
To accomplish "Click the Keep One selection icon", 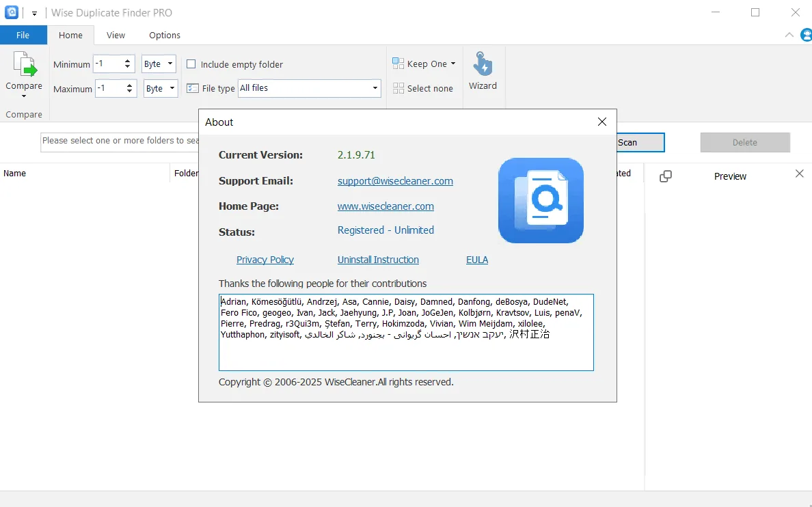I will (398, 64).
